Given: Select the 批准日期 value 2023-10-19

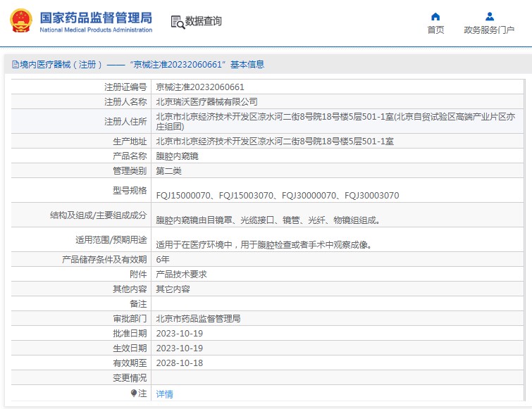Looking at the screenshot, I should 180,334.
